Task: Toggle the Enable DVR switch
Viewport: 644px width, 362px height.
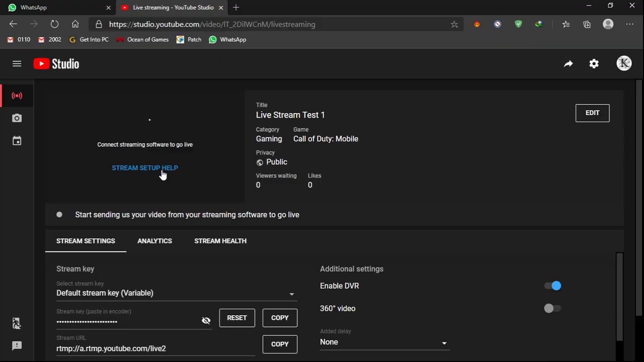Action: click(552, 286)
